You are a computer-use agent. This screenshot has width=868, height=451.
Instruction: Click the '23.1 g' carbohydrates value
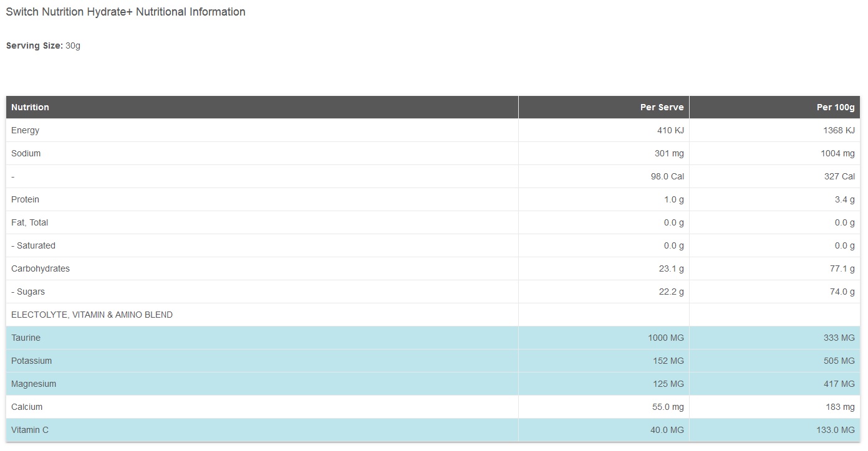(x=671, y=268)
